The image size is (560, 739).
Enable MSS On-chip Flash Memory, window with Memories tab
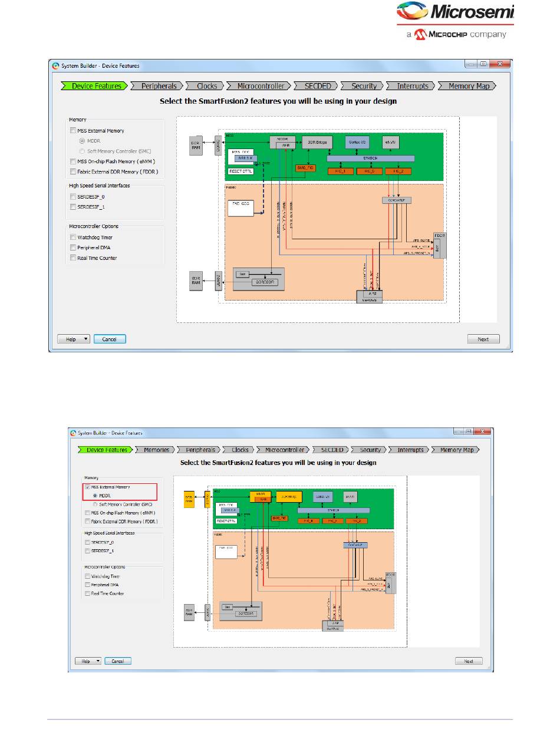coord(88,513)
